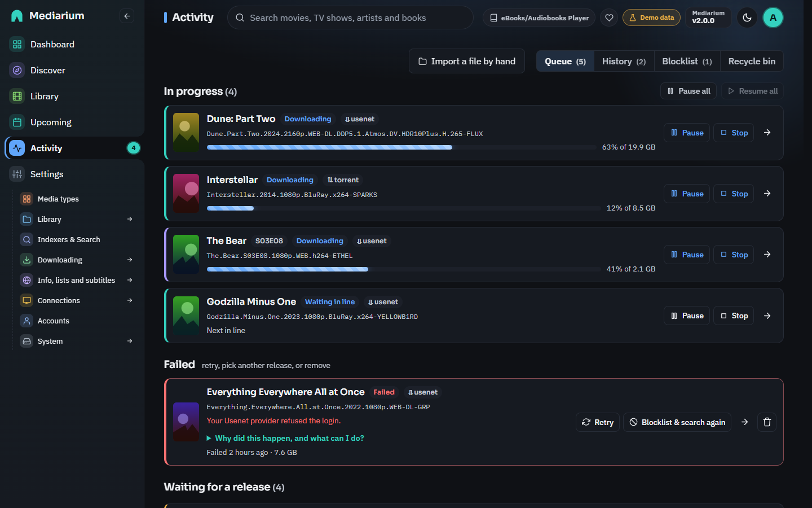Open the Blocklist tab

[687, 61]
